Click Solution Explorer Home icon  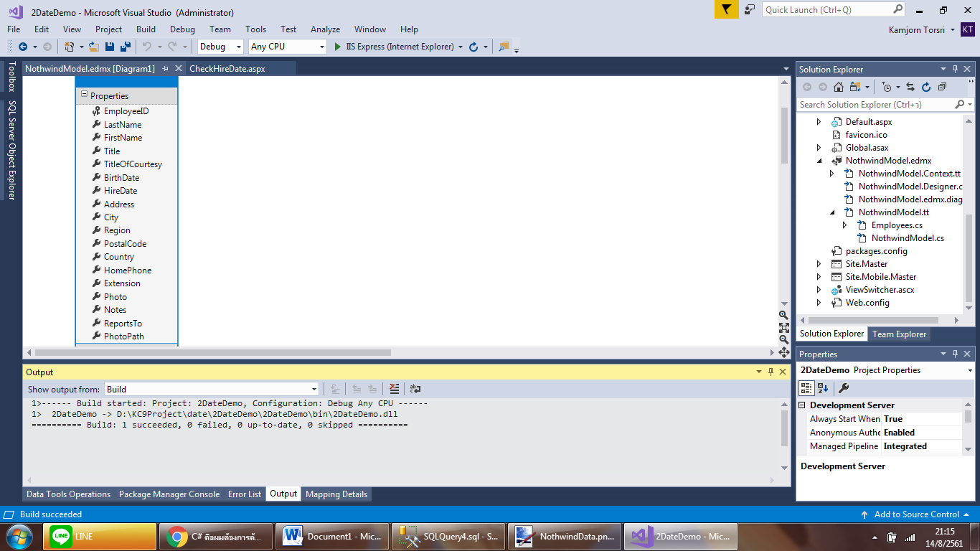click(839, 87)
